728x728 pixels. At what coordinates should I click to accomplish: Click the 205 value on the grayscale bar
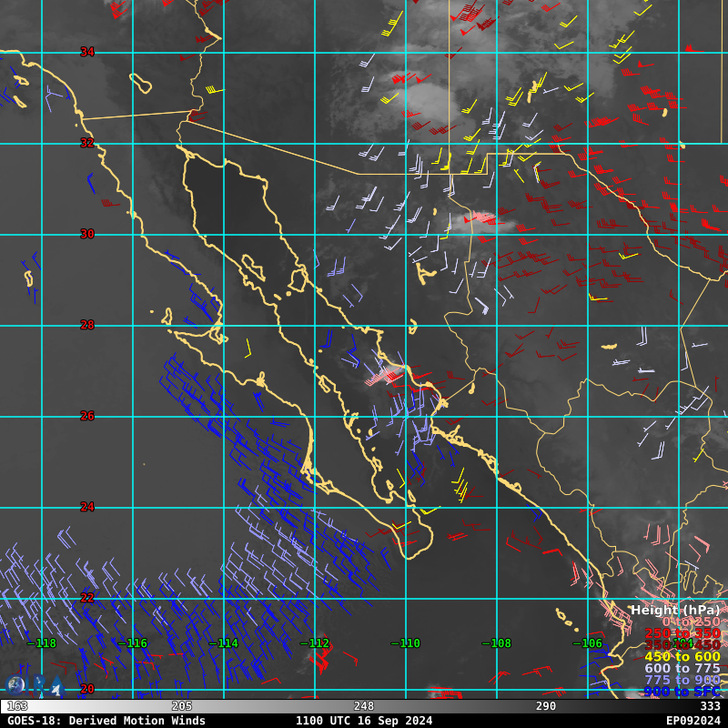(x=182, y=706)
